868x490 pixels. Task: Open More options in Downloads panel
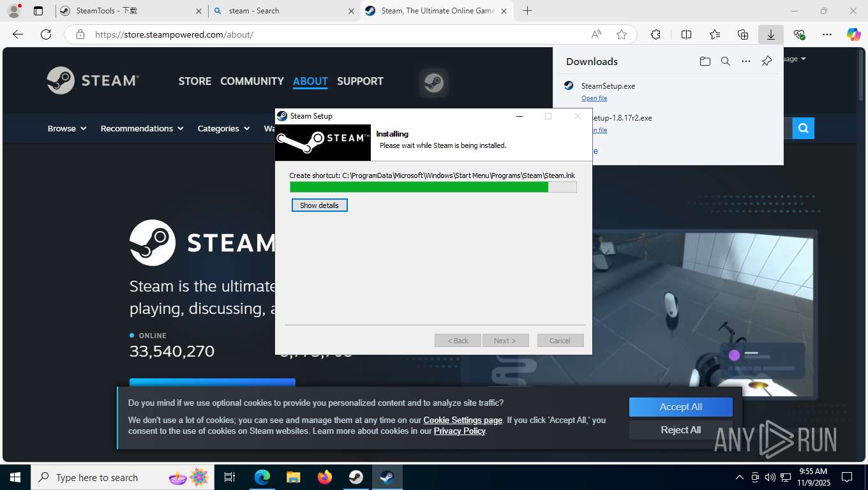coord(745,61)
